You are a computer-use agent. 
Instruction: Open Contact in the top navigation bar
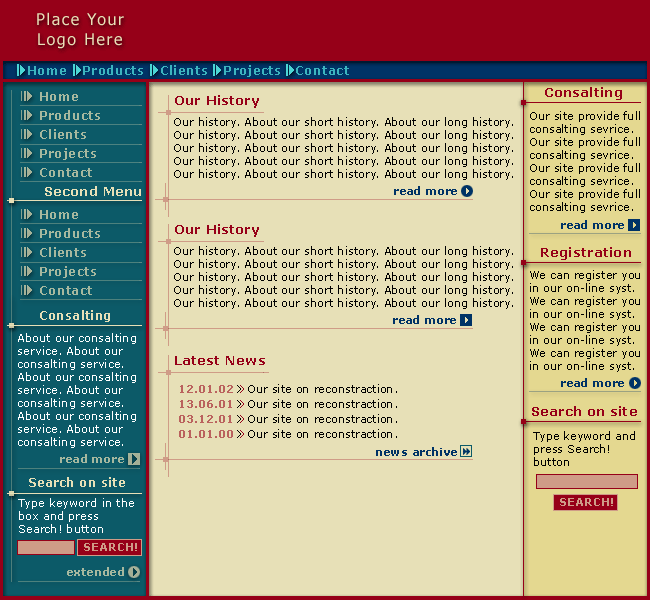(x=322, y=70)
